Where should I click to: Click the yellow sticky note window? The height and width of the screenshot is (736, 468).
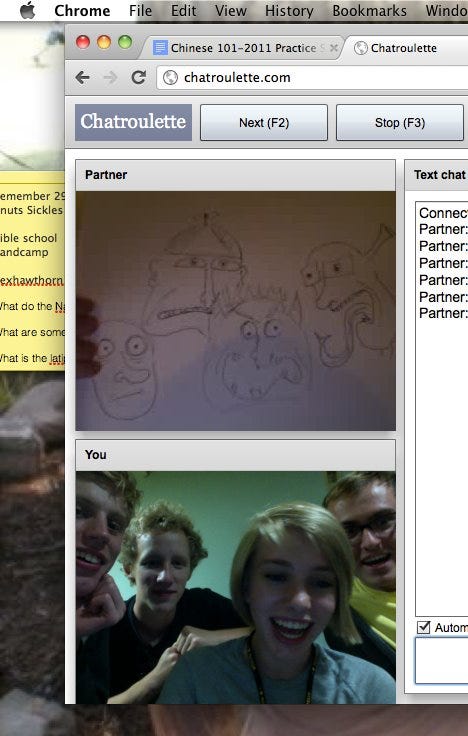click(32, 271)
